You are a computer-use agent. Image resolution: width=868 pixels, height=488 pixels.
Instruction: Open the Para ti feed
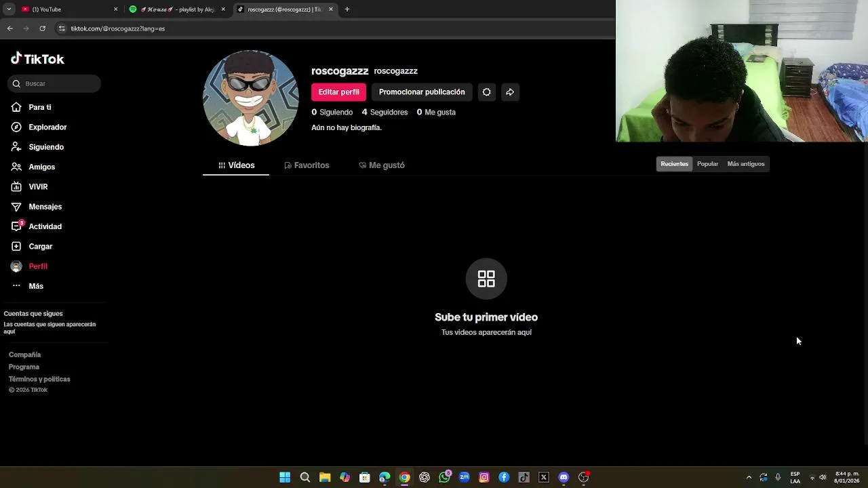coord(39,107)
